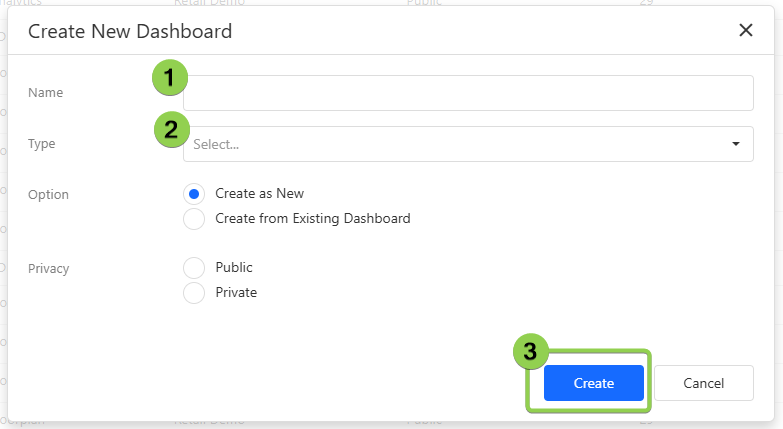Click the 'Create New Dashboard' dialog title
This screenshot has height=429, width=783.
tap(130, 31)
